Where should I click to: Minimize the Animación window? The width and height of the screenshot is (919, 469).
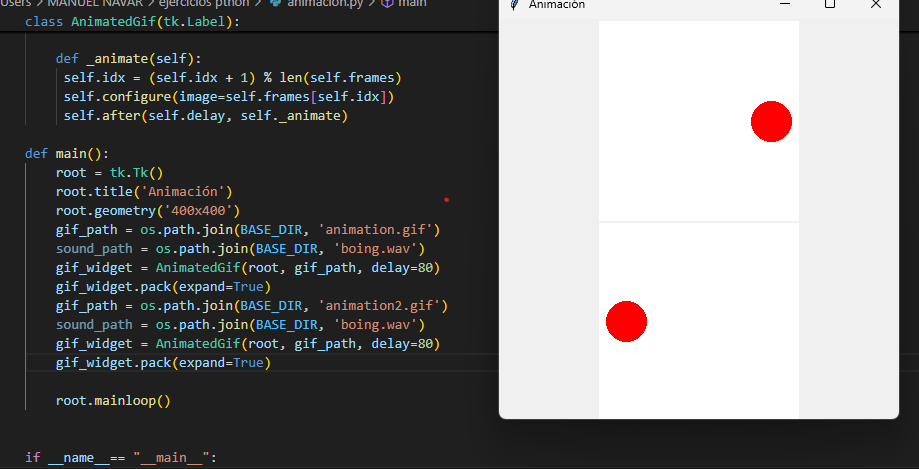(x=785, y=4)
